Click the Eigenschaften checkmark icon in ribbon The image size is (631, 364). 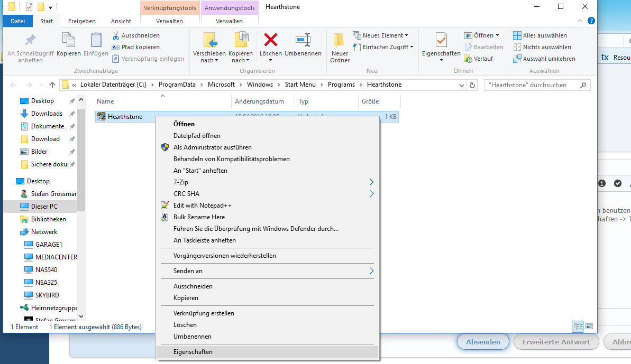(441, 40)
